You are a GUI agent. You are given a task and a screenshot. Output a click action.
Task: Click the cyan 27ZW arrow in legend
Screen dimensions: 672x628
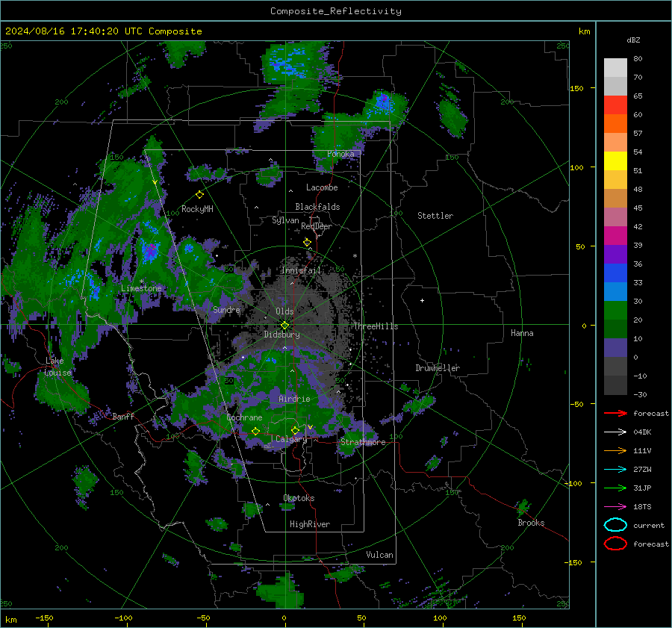tap(615, 470)
